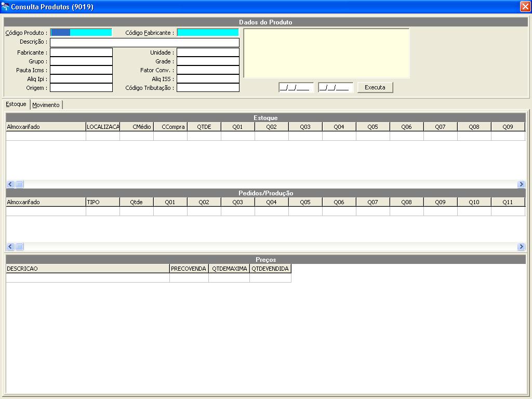Click the DESCRICAO column header

pyautogui.click(x=87, y=269)
